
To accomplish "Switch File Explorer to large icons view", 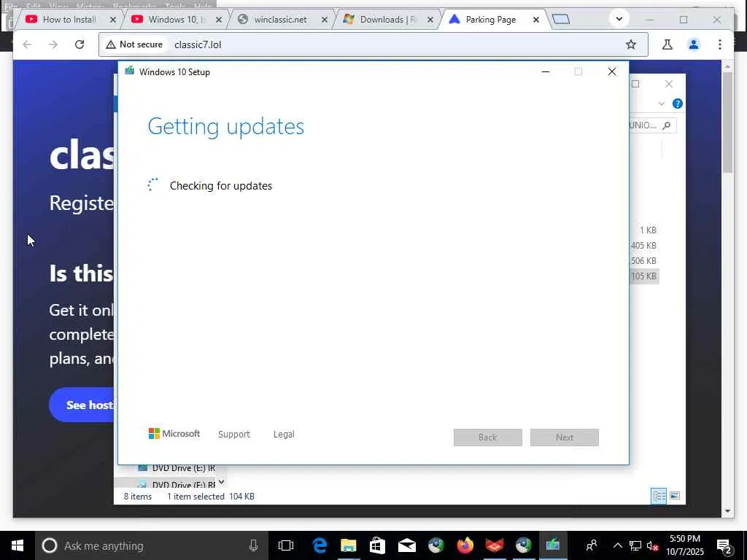I will click(x=675, y=496).
